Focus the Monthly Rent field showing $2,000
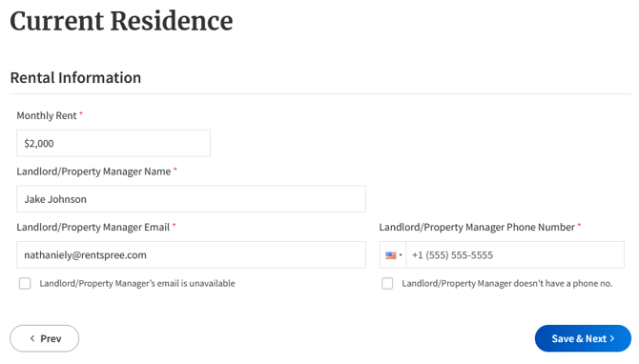Viewport: 639px width, 364px height. tap(113, 143)
